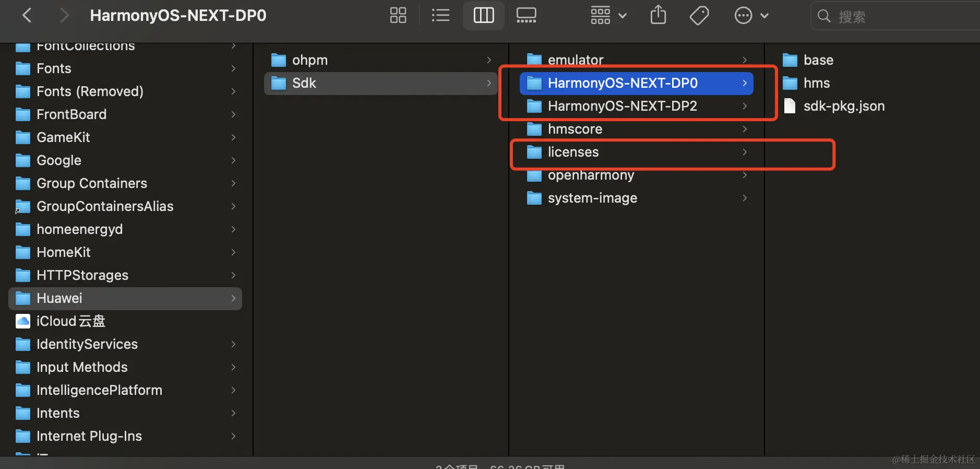Switch to gallery view
980x469 pixels.
pyautogui.click(x=526, y=16)
